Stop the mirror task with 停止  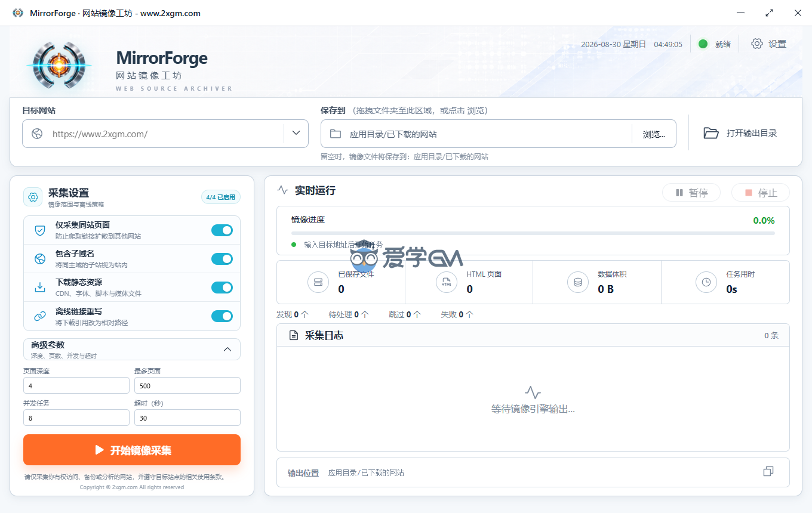coord(761,193)
